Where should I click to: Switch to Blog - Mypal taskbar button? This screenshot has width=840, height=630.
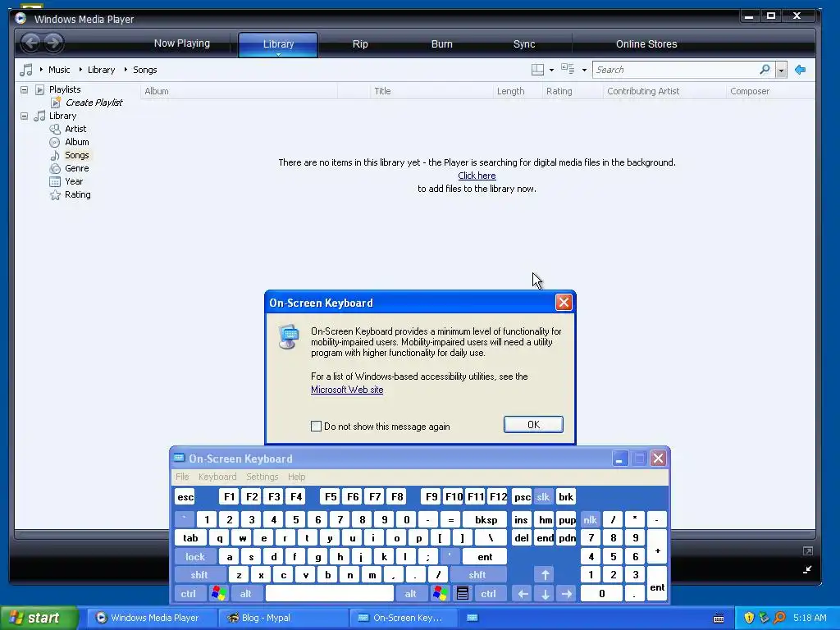283,618
